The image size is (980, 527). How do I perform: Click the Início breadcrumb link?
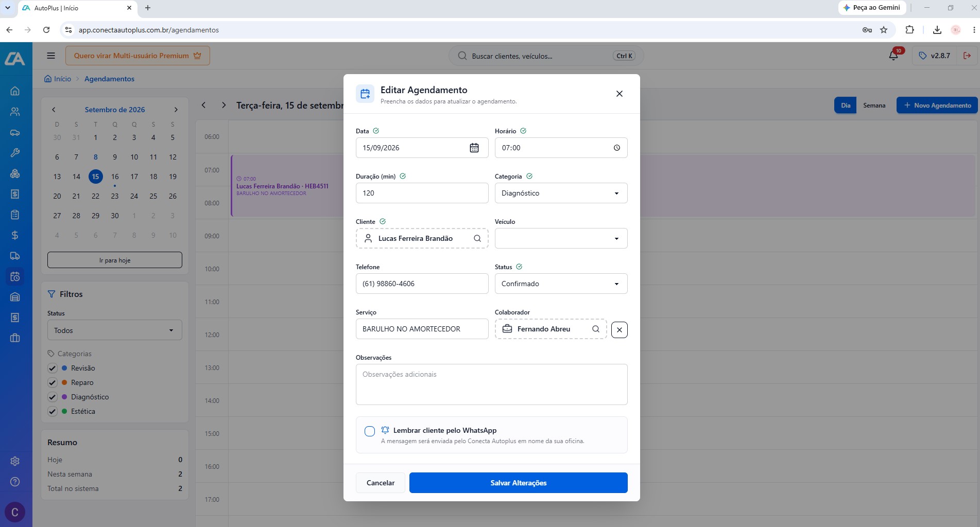pos(58,79)
